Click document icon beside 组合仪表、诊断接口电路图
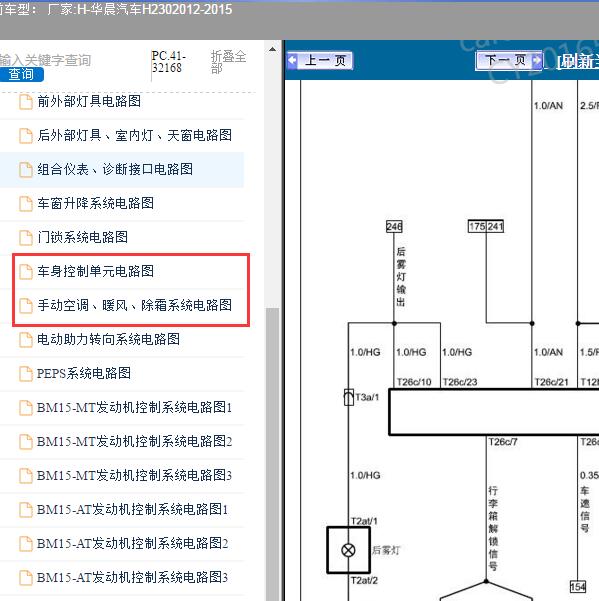 pyautogui.click(x=26, y=170)
